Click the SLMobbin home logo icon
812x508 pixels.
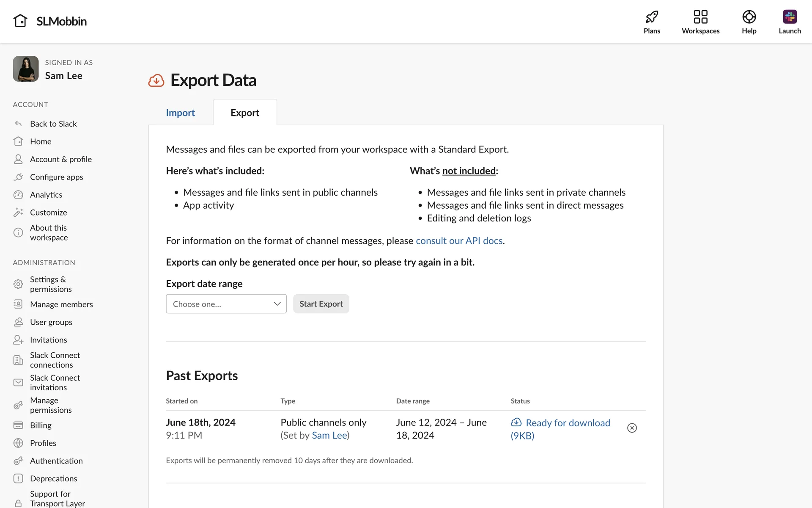click(20, 21)
